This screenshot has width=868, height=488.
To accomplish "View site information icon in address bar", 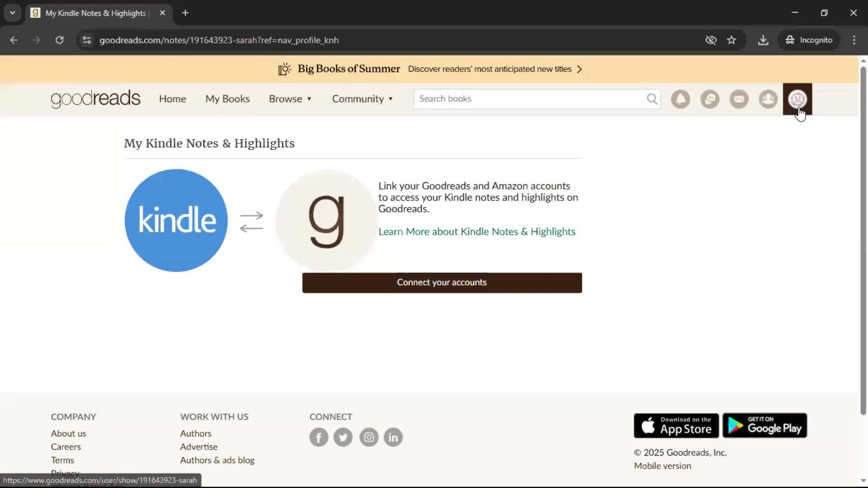I will [87, 40].
